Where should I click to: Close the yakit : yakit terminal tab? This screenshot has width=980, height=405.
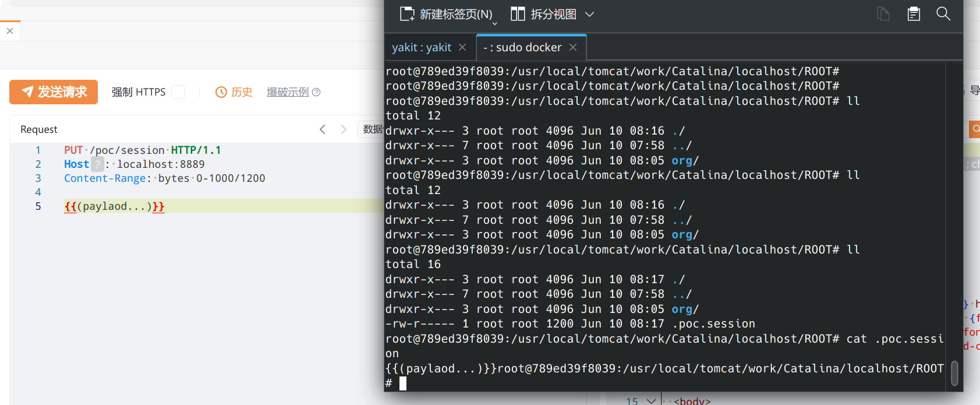[462, 47]
